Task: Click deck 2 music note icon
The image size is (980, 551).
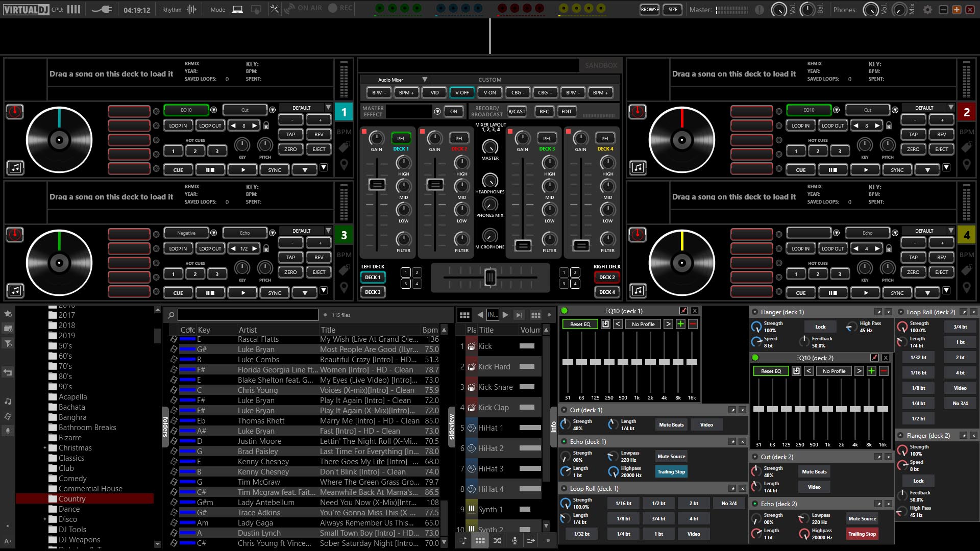Action: 638,167
